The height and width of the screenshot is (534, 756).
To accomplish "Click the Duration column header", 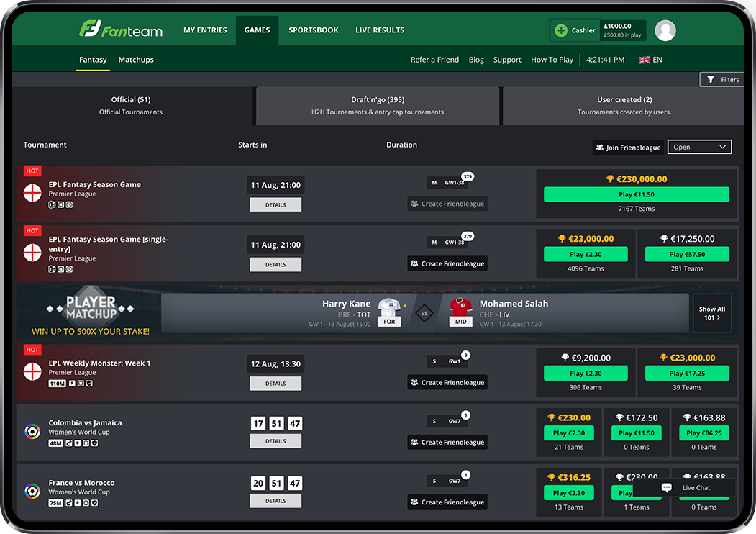I will 401,145.
